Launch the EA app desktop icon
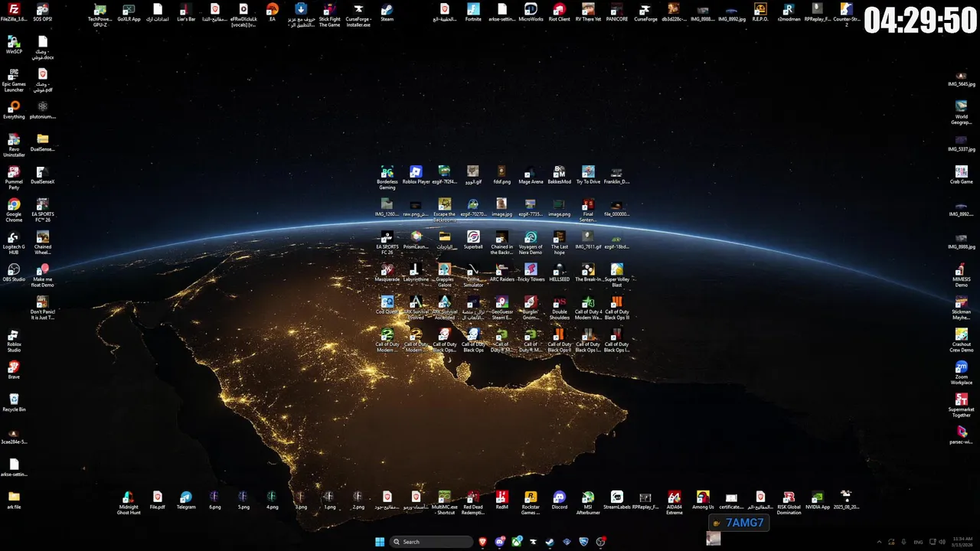980x551 pixels. [272, 12]
